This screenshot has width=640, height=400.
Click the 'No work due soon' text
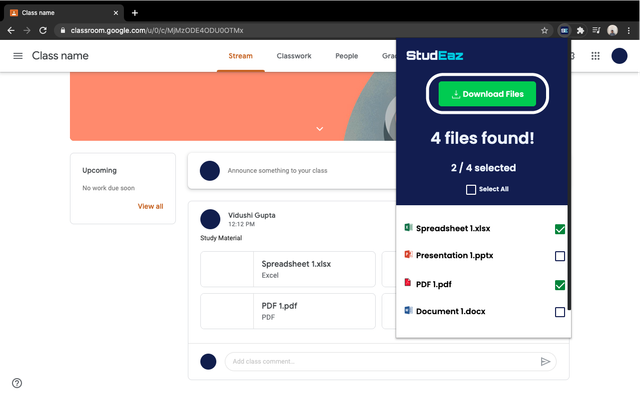tap(109, 188)
